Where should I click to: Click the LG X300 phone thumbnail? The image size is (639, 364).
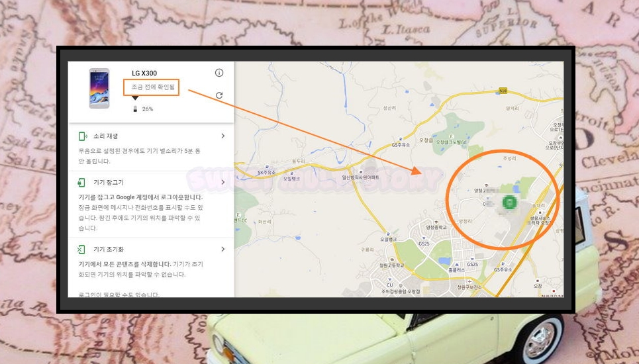coord(99,89)
